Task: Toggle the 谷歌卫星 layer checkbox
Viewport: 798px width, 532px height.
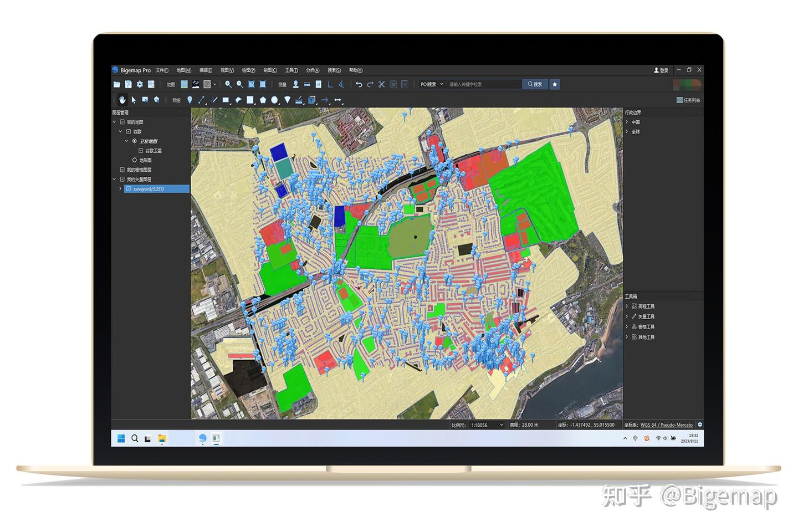Action: [x=141, y=150]
